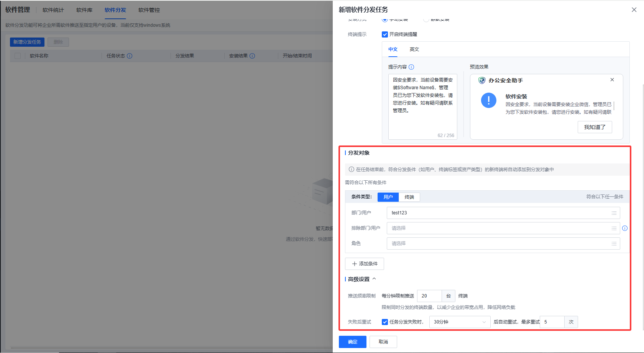Uncheck the 开启终端提醒 checkbox

(385, 34)
